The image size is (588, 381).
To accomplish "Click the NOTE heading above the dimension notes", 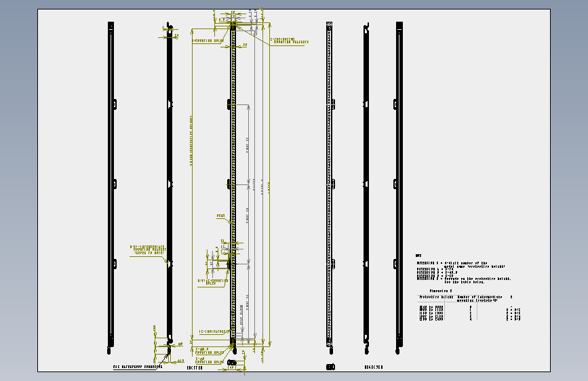I will (418, 256).
